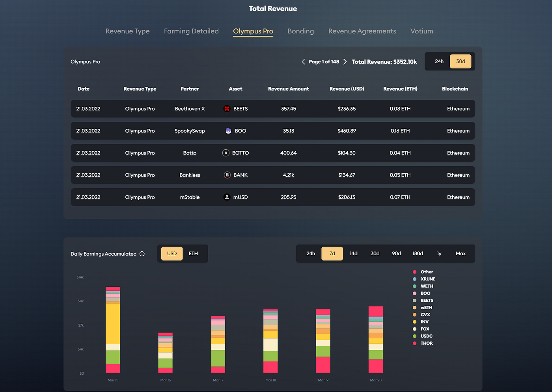Select the Olympus Pro tab
Screen dimensions: 552x392
click(253, 31)
